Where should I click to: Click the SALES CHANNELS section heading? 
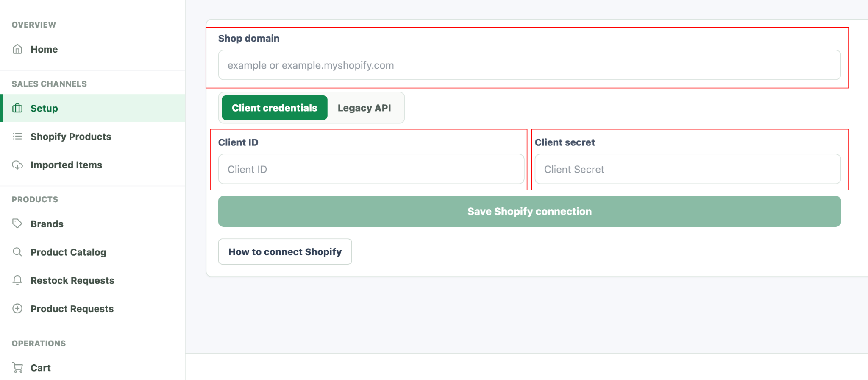click(x=49, y=84)
